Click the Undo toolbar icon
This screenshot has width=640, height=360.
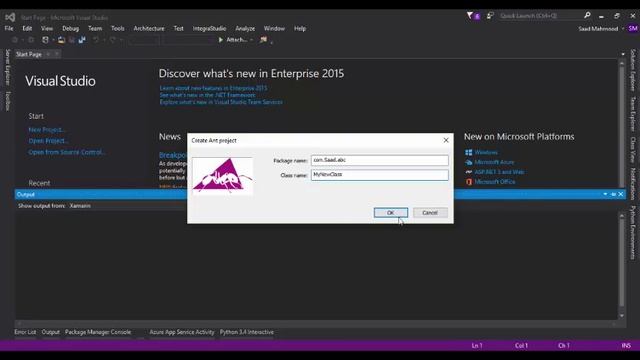point(96,40)
